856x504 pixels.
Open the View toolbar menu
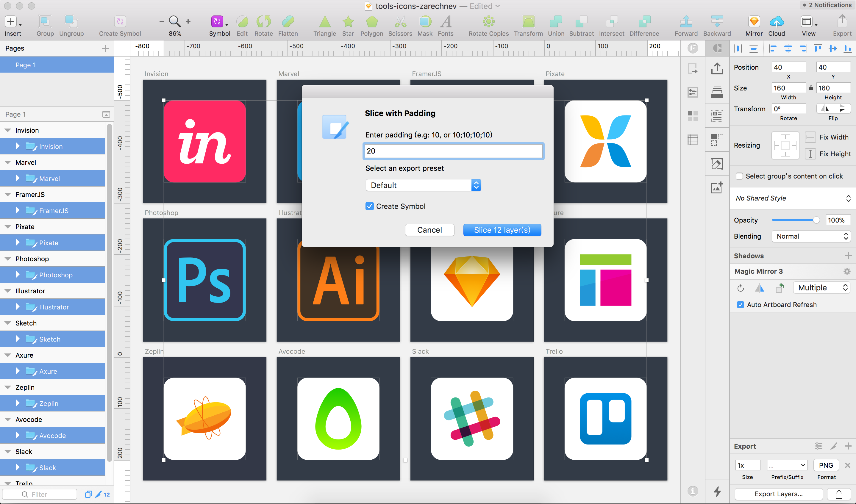coord(808,22)
